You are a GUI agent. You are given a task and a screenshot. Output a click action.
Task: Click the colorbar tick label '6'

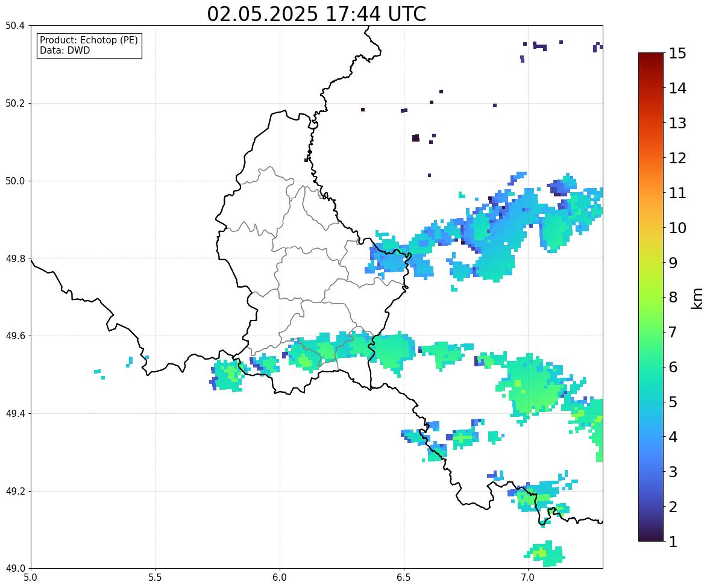(x=673, y=367)
